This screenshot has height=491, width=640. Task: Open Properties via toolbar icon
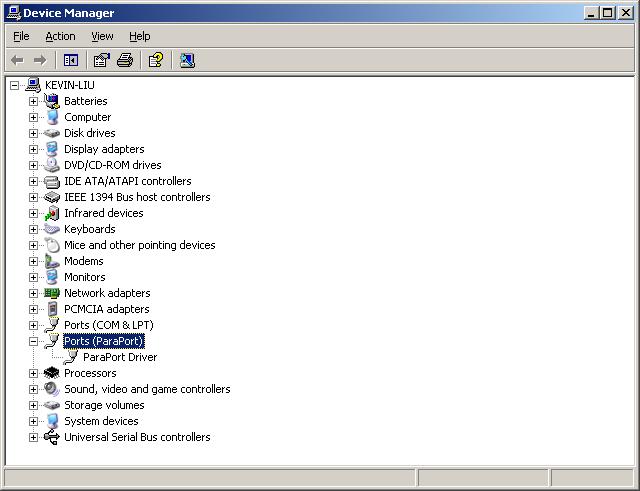pyautogui.click(x=102, y=60)
